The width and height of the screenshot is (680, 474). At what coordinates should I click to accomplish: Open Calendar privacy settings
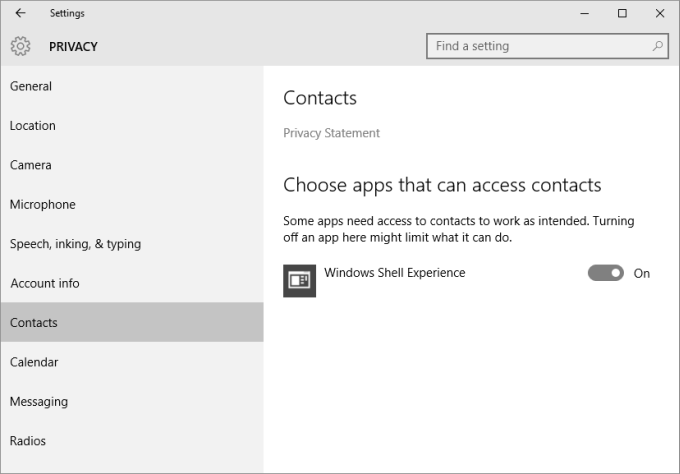point(34,362)
